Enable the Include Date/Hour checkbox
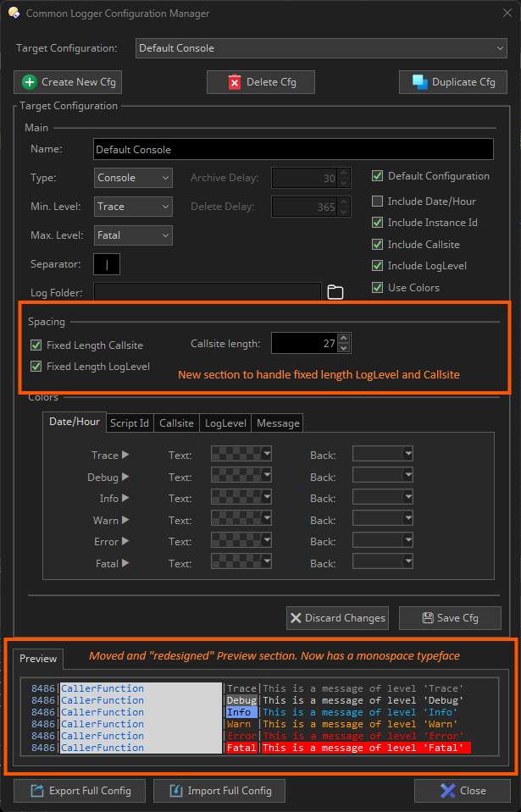The image size is (521, 812). click(x=378, y=202)
